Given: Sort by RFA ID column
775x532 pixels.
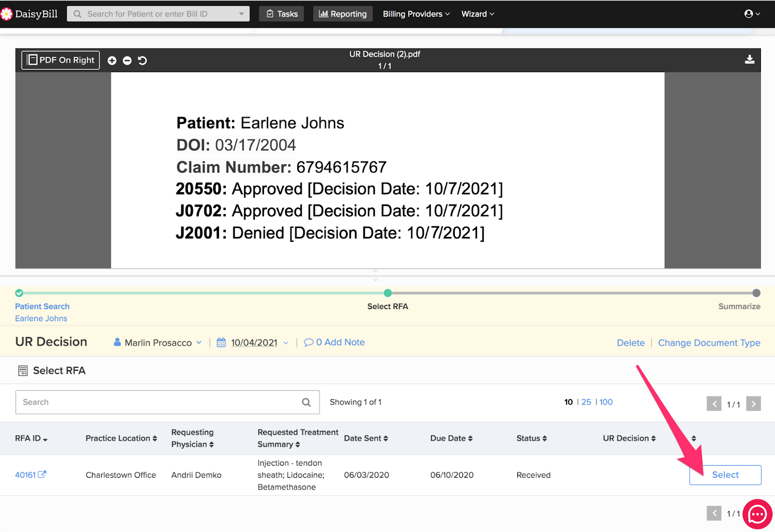Looking at the screenshot, I should point(31,438).
